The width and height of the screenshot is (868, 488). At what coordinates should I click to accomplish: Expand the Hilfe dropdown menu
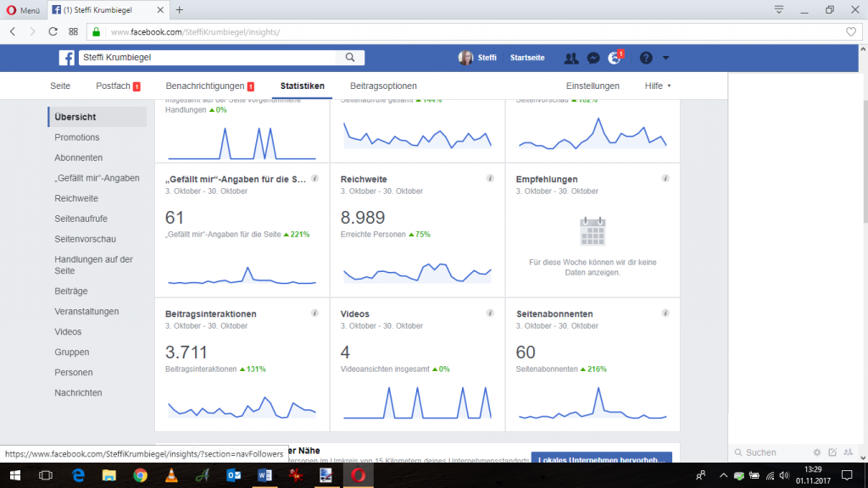(658, 86)
